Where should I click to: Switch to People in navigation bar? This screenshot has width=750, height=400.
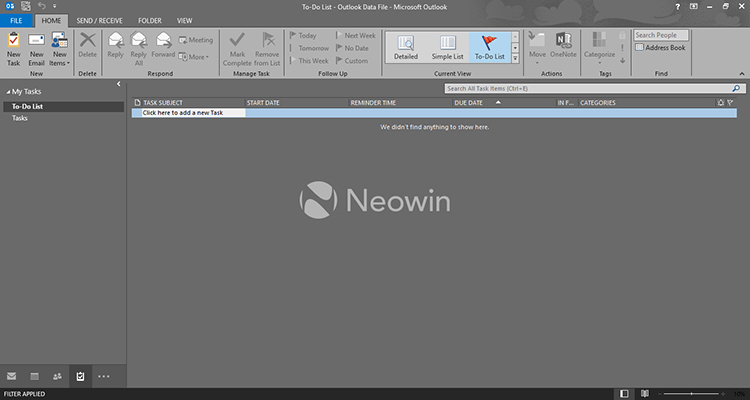[57, 377]
